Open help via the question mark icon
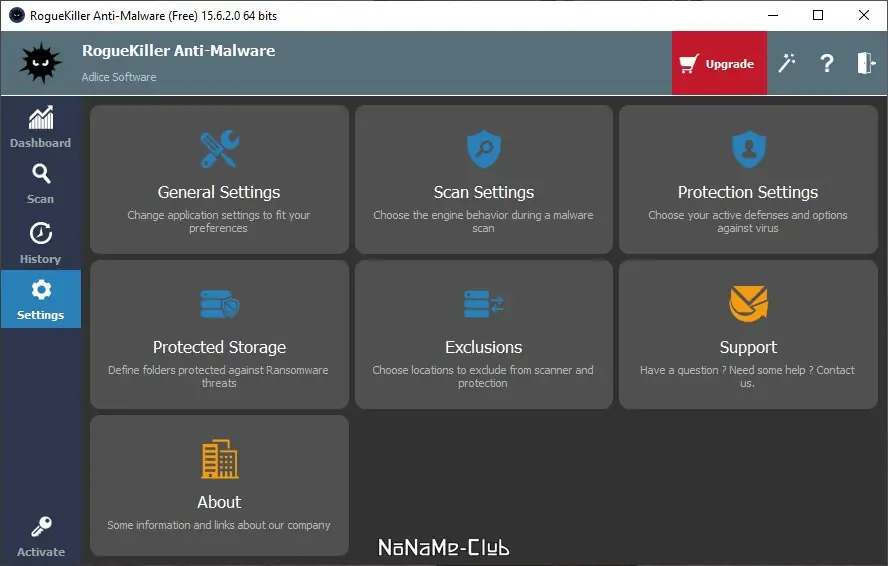 (x=827, y=63)
